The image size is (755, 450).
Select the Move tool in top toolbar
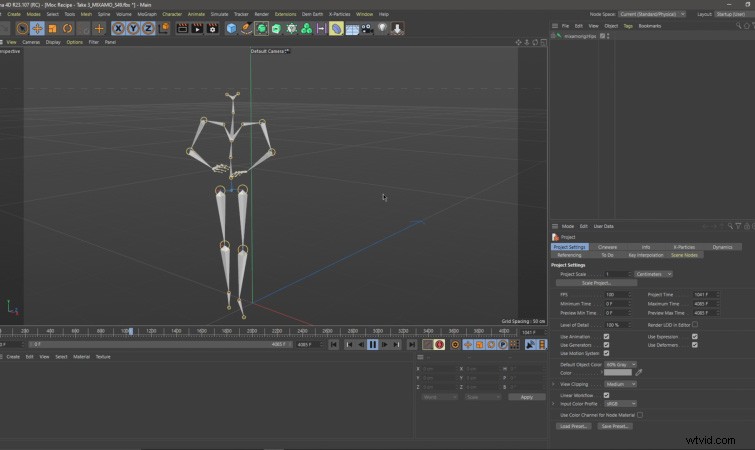37,29
